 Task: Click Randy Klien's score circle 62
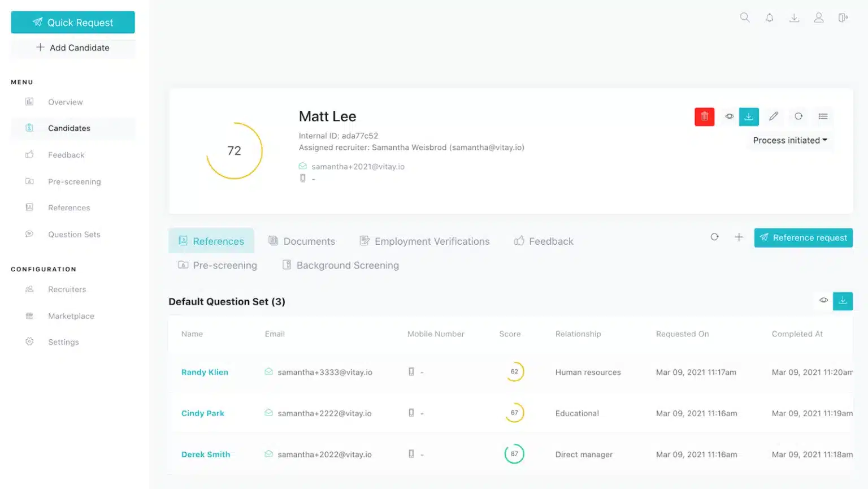514,371
